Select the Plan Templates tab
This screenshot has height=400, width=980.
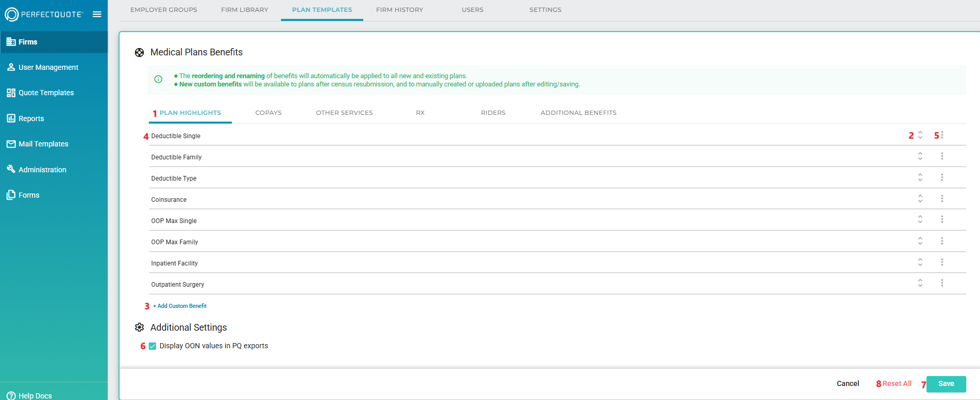[x=322, y=10]
